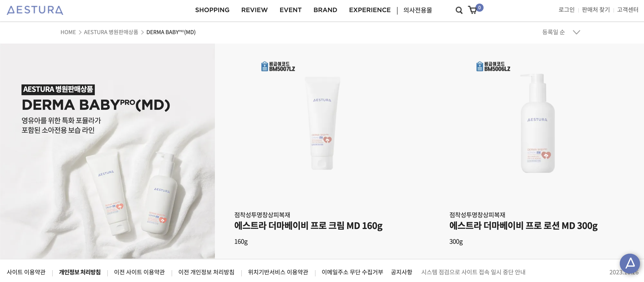Click the BM5007LZ non-reimbursement code badge

click(x=278, y=66)
